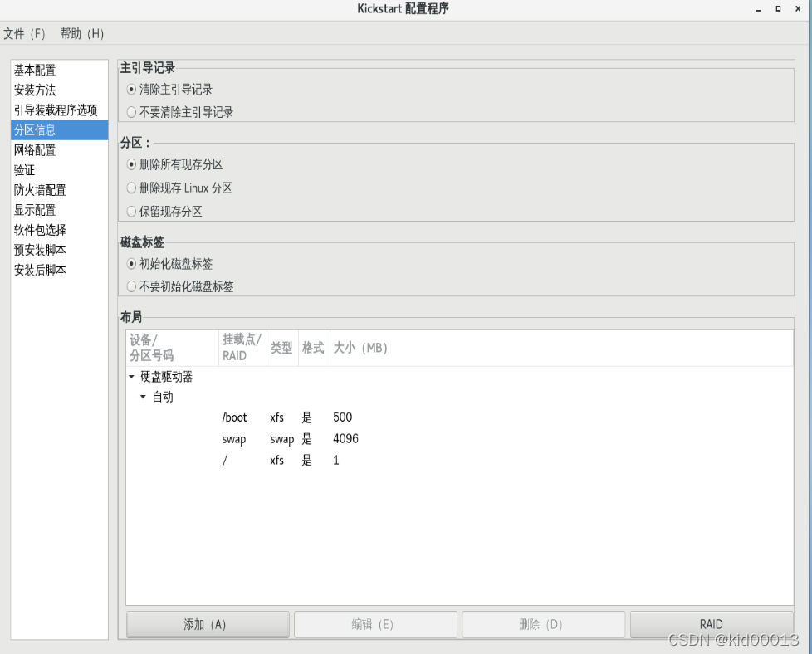Select 初始化磁盘标签 radio button

tap(131, 264)
